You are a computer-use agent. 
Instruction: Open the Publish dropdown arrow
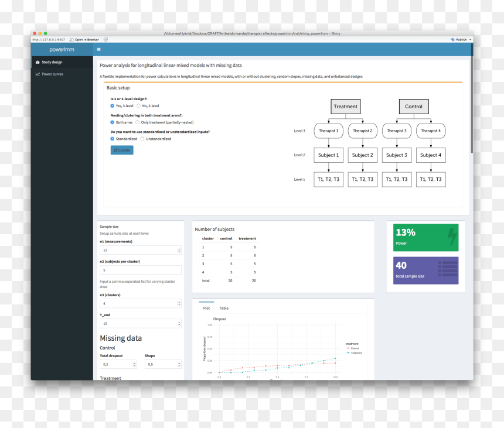pos(470,40)
